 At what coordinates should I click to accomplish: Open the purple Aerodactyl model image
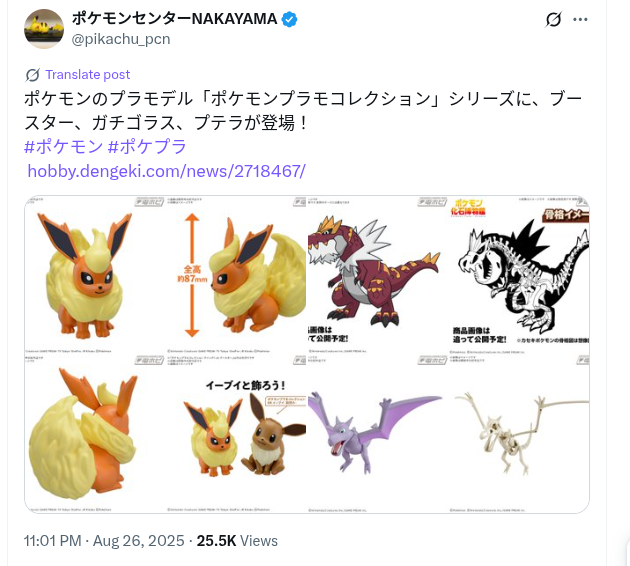(x=377, y=434)
